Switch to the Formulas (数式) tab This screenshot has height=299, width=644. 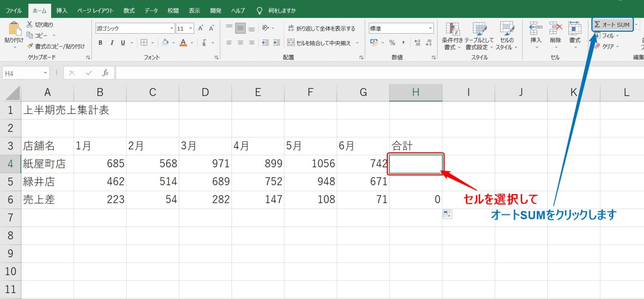(129, 10)
